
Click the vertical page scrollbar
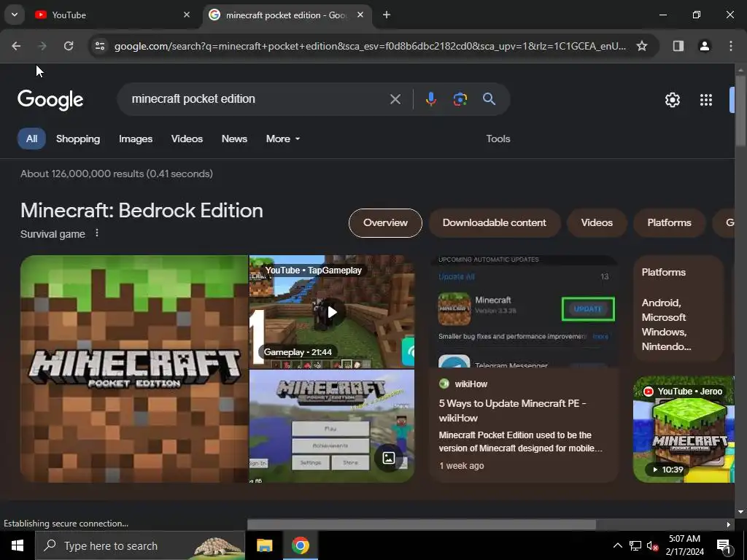(740, 109)
